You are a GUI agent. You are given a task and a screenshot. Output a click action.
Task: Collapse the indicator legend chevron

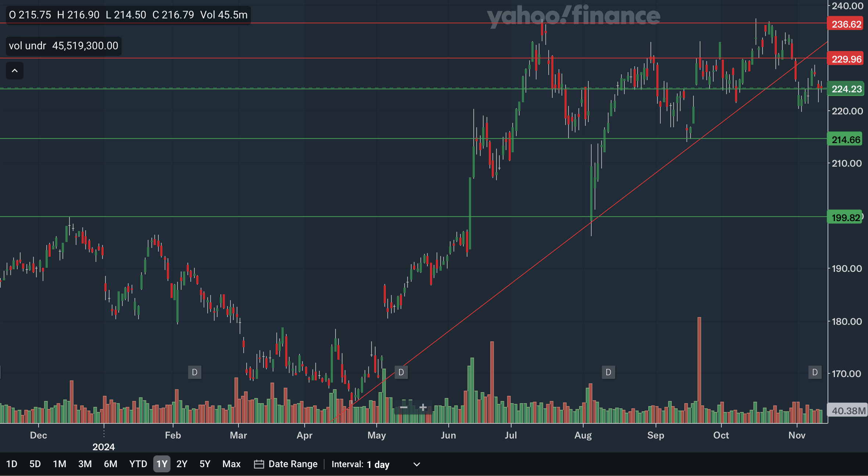(x=15, y=71)
